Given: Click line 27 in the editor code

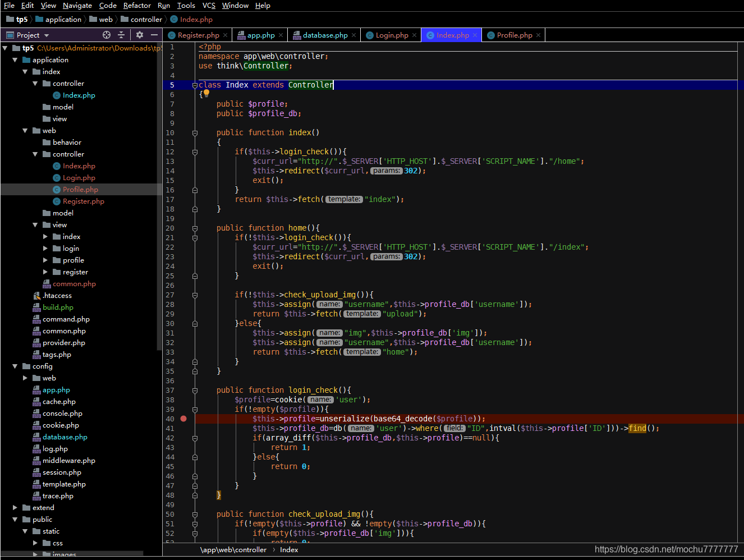Looking at the screenshot, I should point(304,295).
